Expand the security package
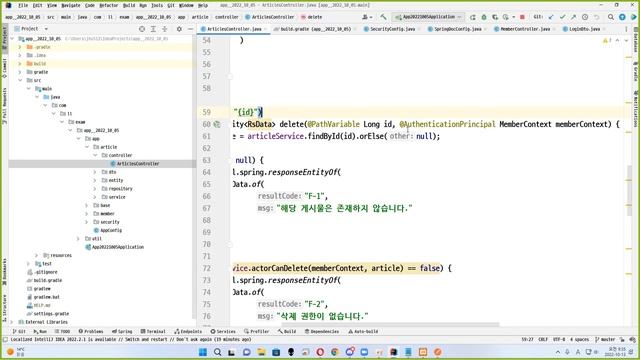 coord(87,222)
